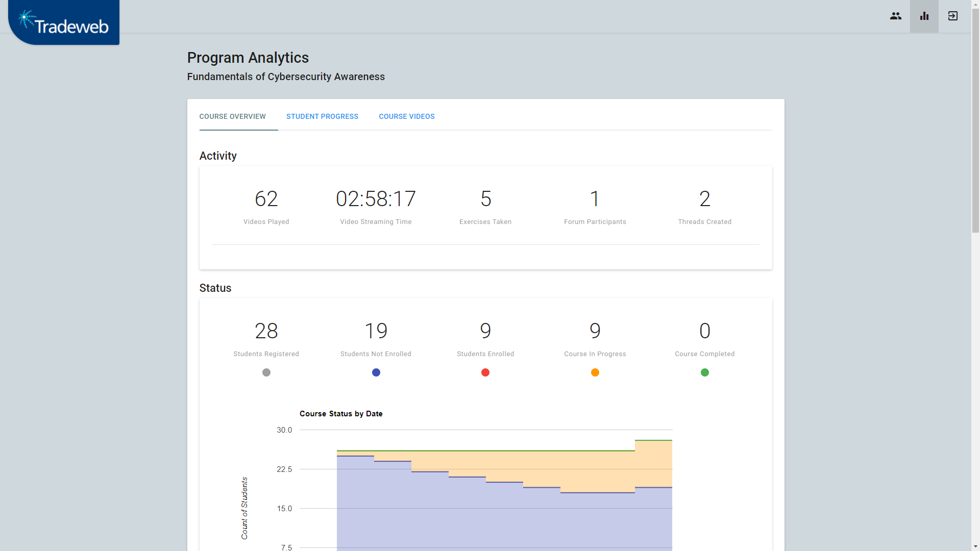Screen dimensions: 980x551
Task: Click red Students Enrolled legend dot
Action: (x=485, y=372)
